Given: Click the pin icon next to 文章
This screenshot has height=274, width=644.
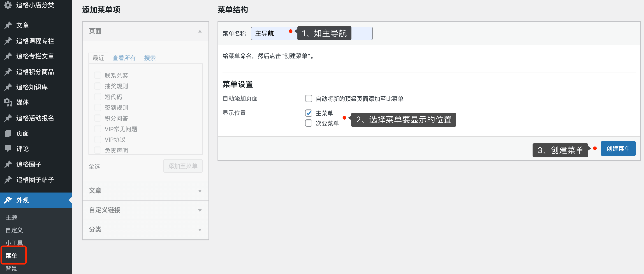Looking at the screenshot, I should pos(8,25).
